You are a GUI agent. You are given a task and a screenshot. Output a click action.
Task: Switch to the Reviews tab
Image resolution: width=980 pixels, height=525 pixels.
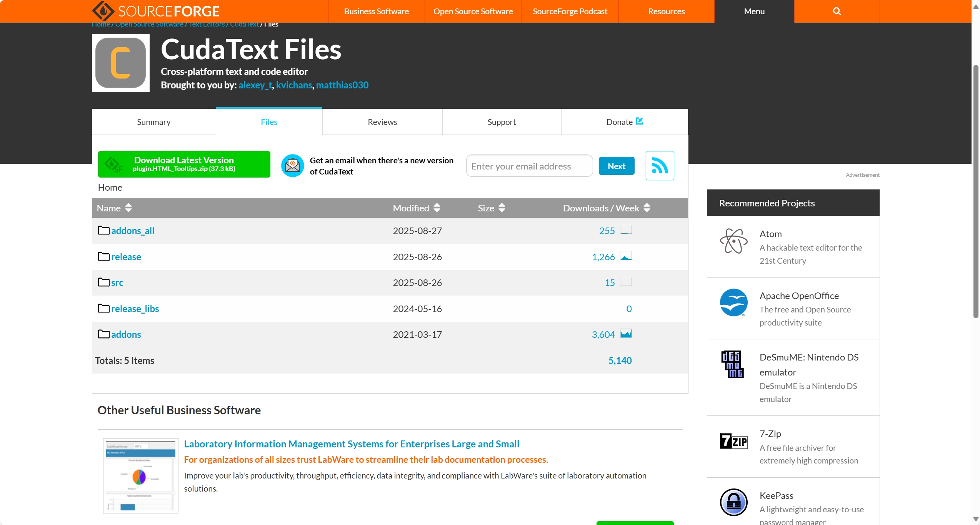pyautogui.click(x=382, y=122)
